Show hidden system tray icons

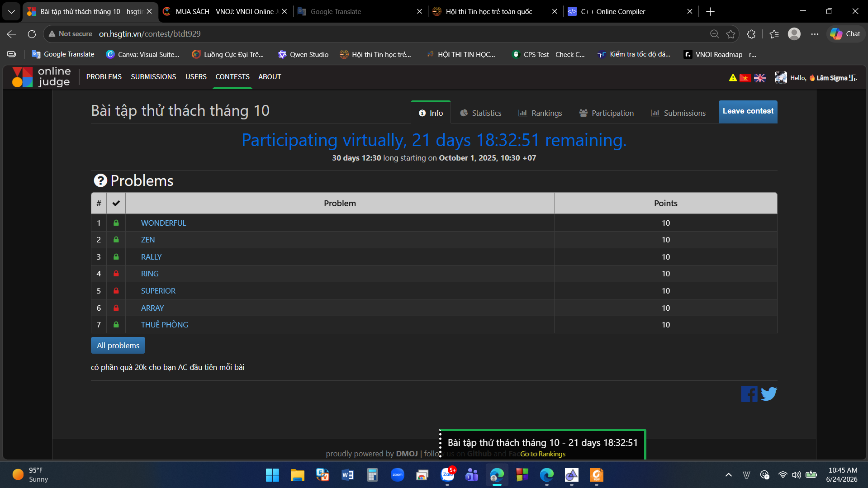tap(728, 475)
